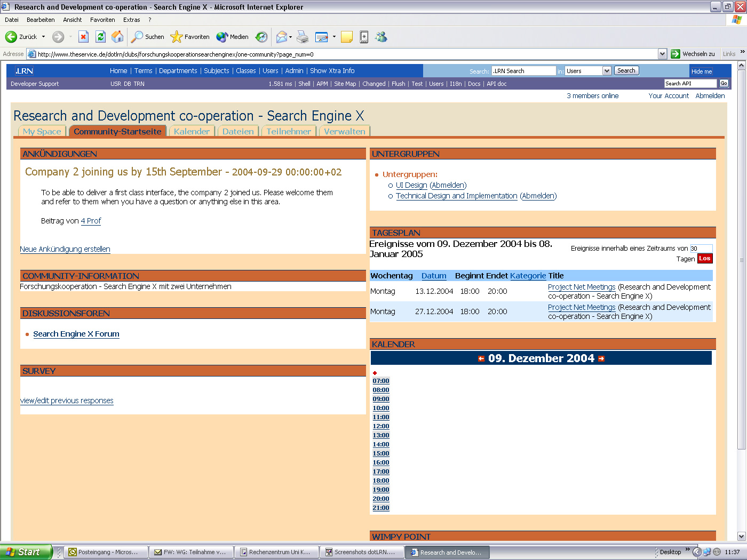The width and height of the screenshot is (747, 560).
Task: Open the Search Engine X Forum
Action: pyautogui.click(x=76, y=333)
